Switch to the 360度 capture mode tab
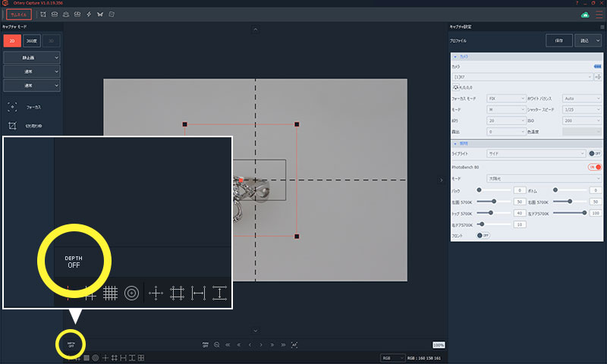The height and width of the screenshot is (364, 607). click(x=31, y=41)
